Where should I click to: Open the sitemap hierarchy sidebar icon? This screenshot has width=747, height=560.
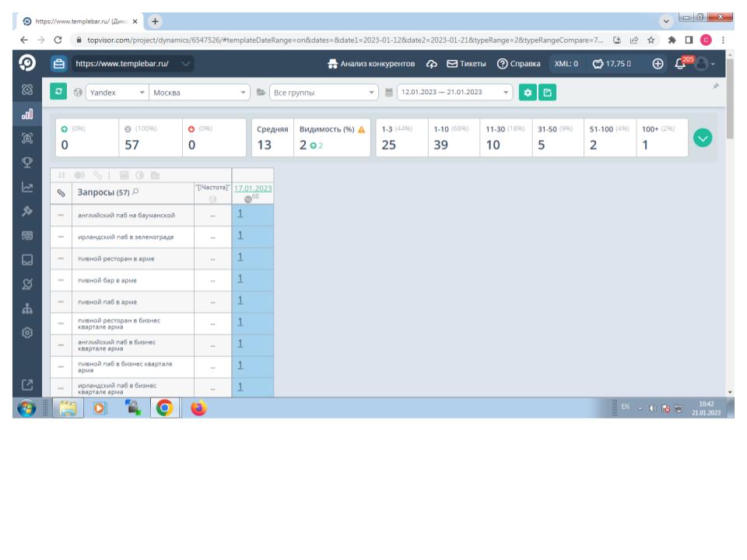(27, 309)
